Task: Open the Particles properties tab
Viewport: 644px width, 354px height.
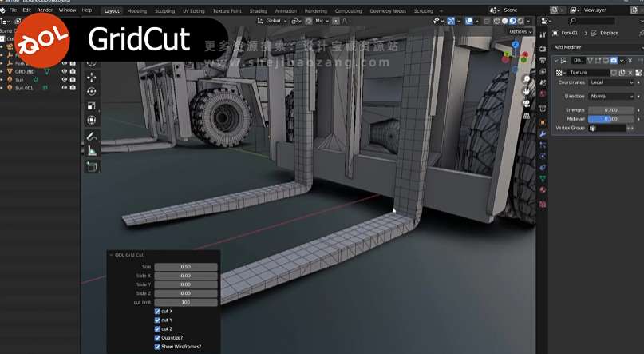Action: coord(543,145)
